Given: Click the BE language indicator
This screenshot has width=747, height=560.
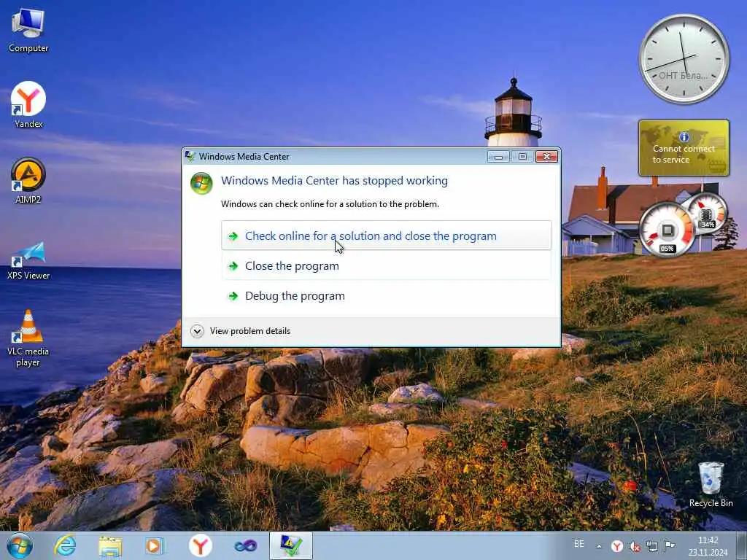Looking at the screenshot, I should pyautogui.click(x=578, y=544).
